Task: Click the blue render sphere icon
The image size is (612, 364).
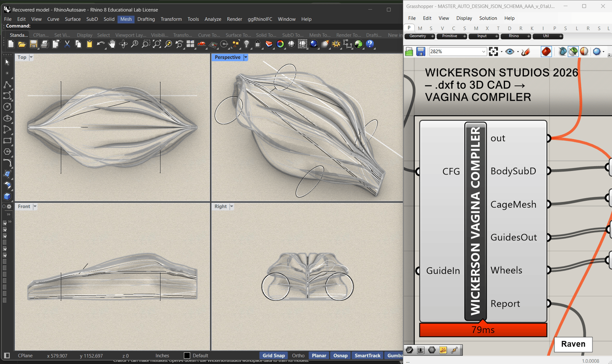Action: pos(314,44)
